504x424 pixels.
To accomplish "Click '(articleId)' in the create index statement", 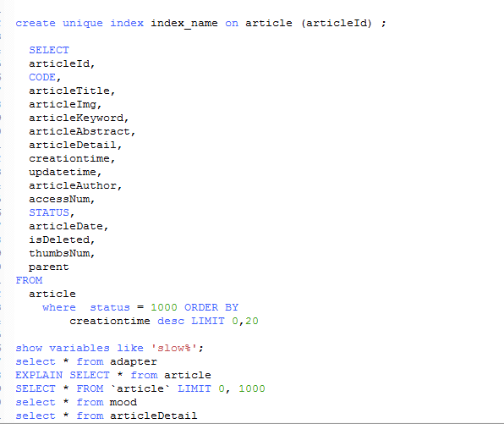I will tap(337, 24).
